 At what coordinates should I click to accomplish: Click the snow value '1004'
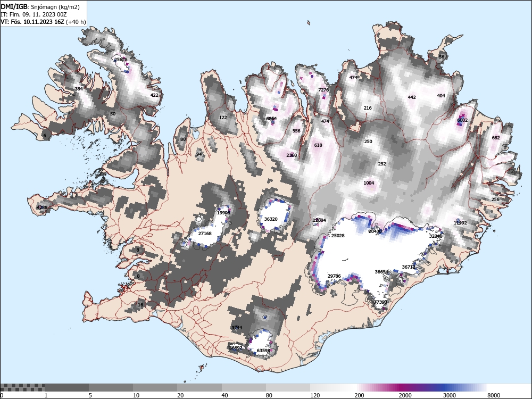(369, 183)
